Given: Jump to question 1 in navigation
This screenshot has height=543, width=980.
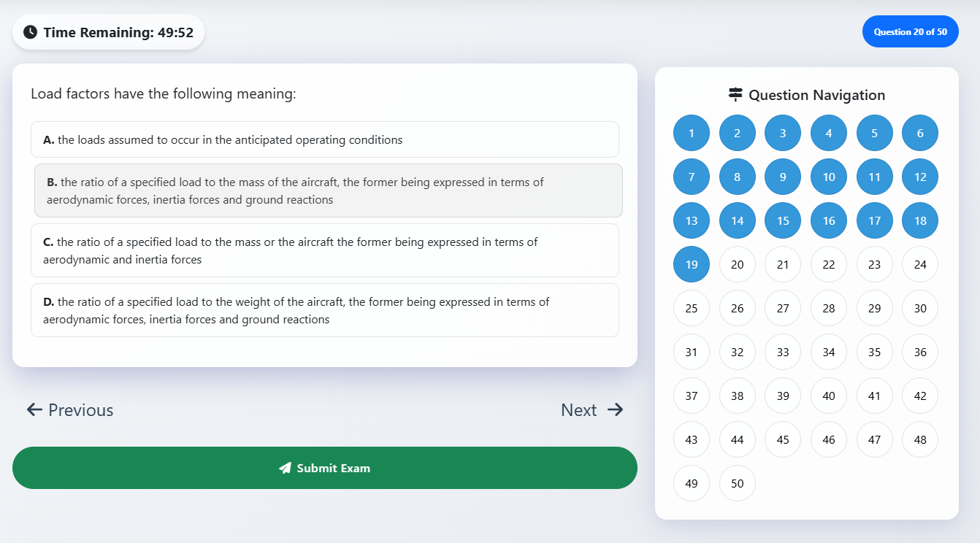Looking at the screenshot, I should point(692,133).
